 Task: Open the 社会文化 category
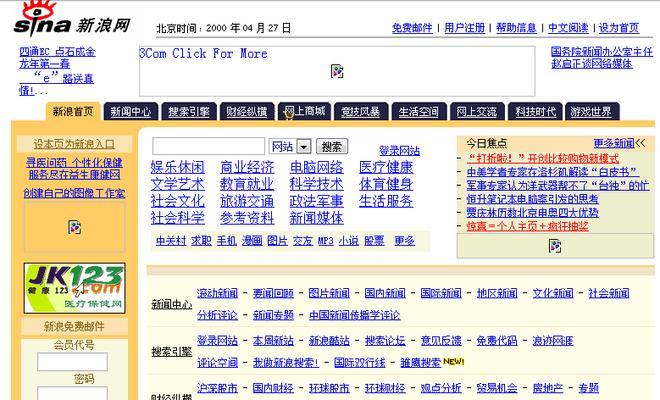click(x=178, y=201)
